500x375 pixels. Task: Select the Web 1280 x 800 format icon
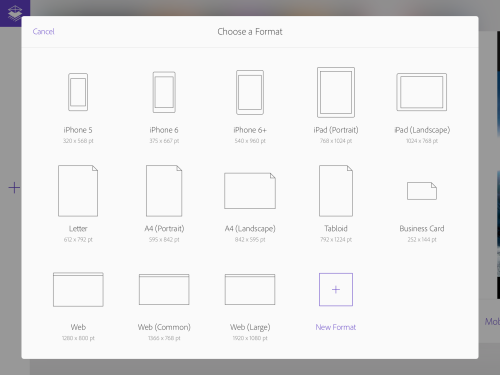point(78,289)
